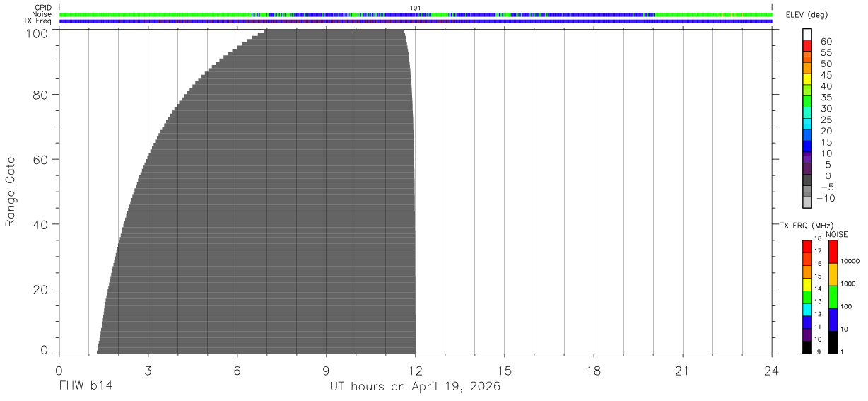Pick the green swatch in the NOISE colorbar
This screenshot has width=868, height=401.
coord(833,297)
